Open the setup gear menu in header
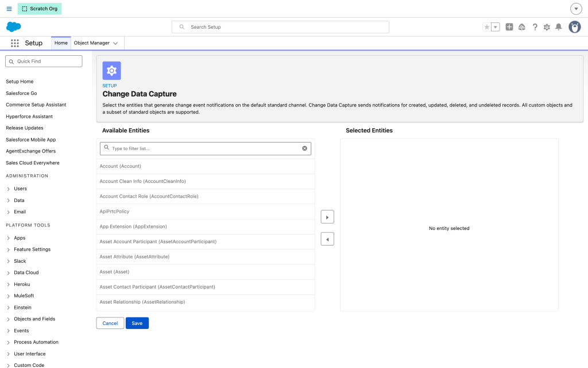The width and height of the screenshot is (588, 368). 547,27
